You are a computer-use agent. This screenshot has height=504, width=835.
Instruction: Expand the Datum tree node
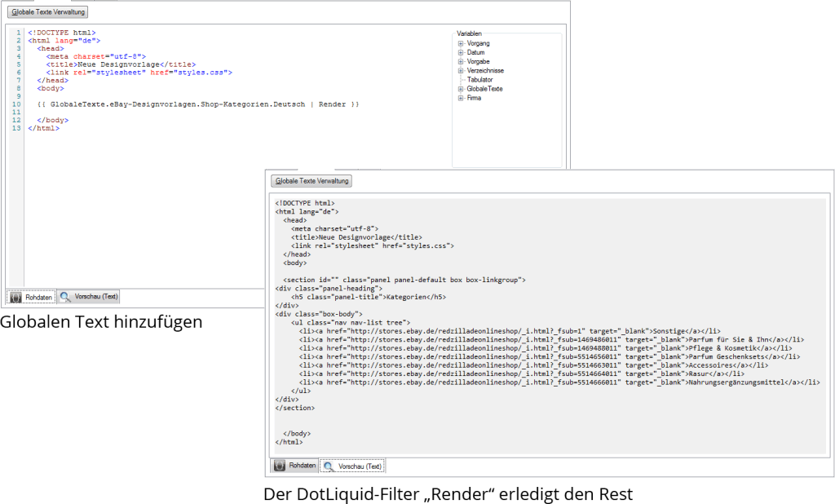(x=461, y=52)
